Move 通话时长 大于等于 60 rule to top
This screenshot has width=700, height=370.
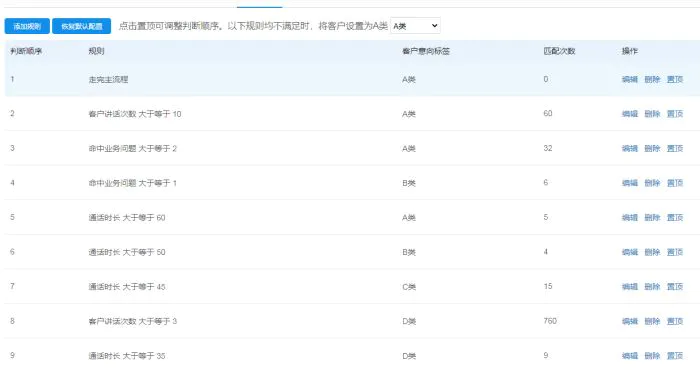pyautogui.click(x=675, y=217)
